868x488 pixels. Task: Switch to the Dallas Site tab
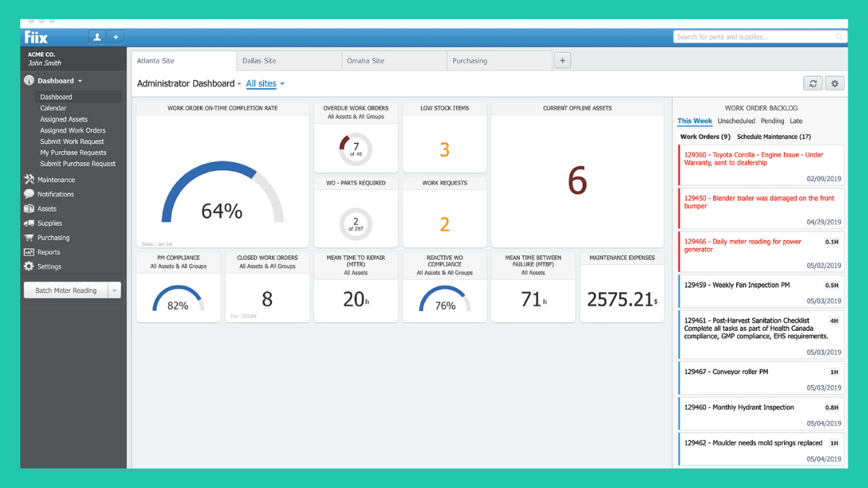pyautogui.click(x=288, y=60)
